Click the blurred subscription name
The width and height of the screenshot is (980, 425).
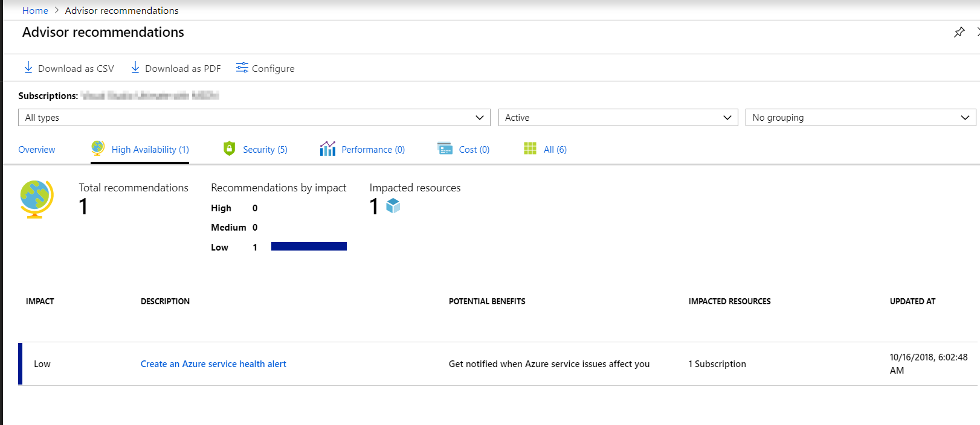click(x=150, y=95)
